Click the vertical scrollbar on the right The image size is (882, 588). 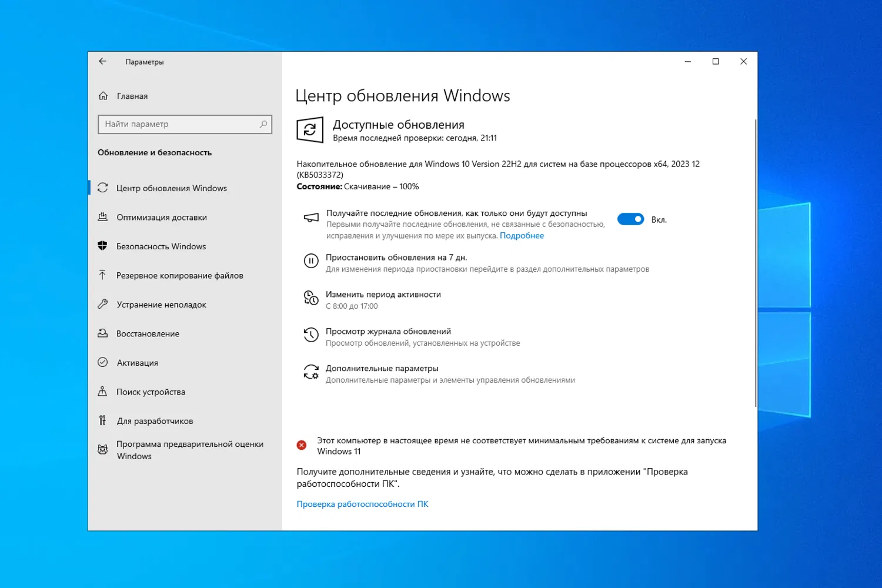pos(753,265)
